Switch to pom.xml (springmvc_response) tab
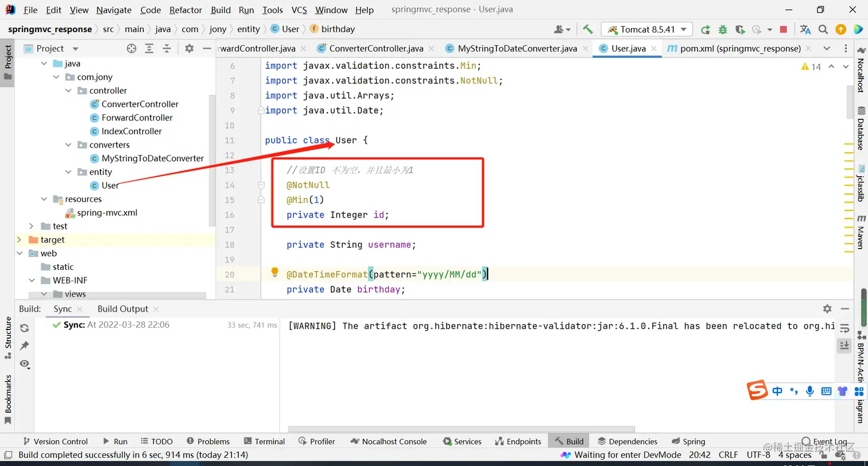This screenshot has width=868, height=466. 741,49
